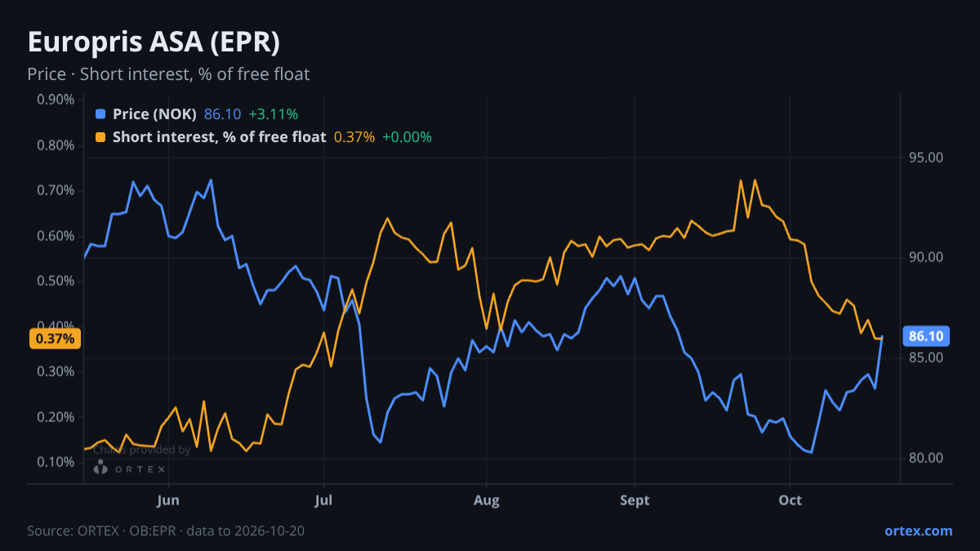
Task: Click the 90.00 right axis tick
Action: 926,257
